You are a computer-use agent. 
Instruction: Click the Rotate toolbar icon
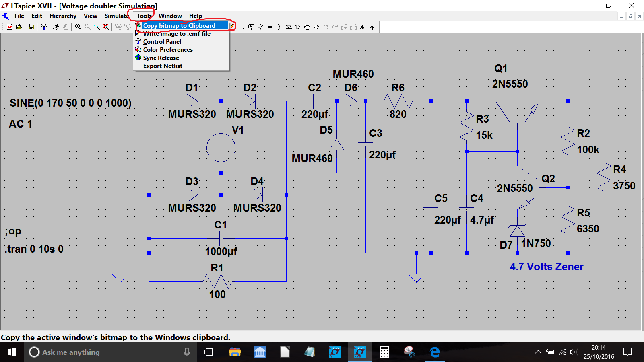pyautogui.click(x=344, y=27)
